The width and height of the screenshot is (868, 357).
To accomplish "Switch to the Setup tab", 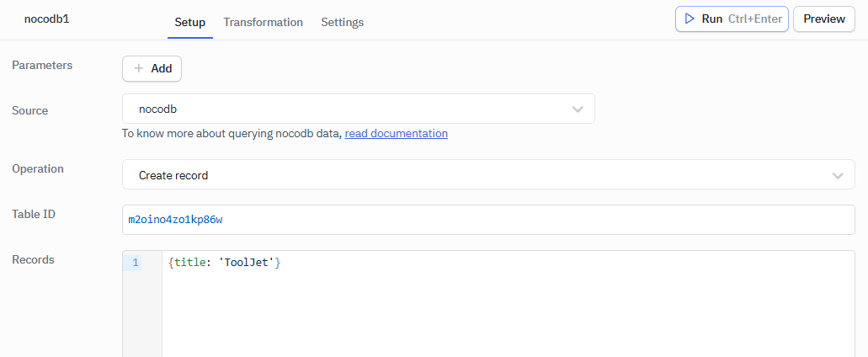I will pos(189,22).
